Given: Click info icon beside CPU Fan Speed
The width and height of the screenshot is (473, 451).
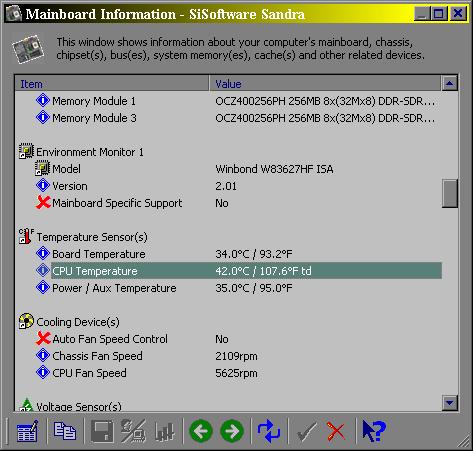Looking at the screenshot, I should tap(43, 372).
